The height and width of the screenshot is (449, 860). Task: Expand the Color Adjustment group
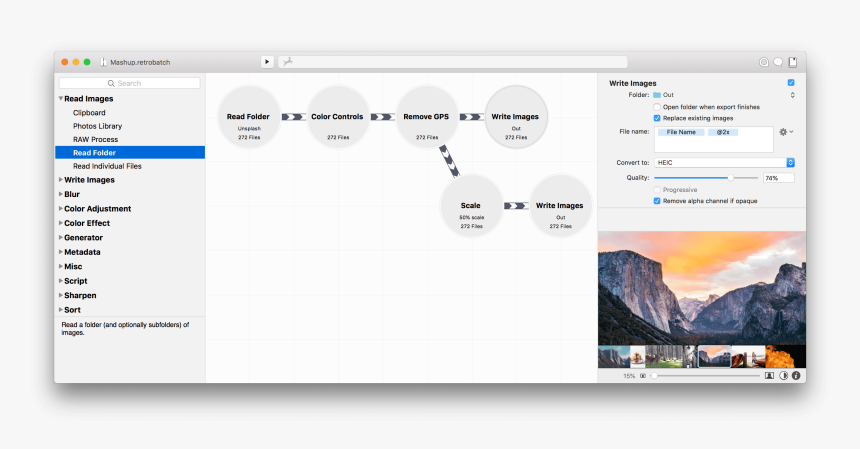[x=60, y=208]
